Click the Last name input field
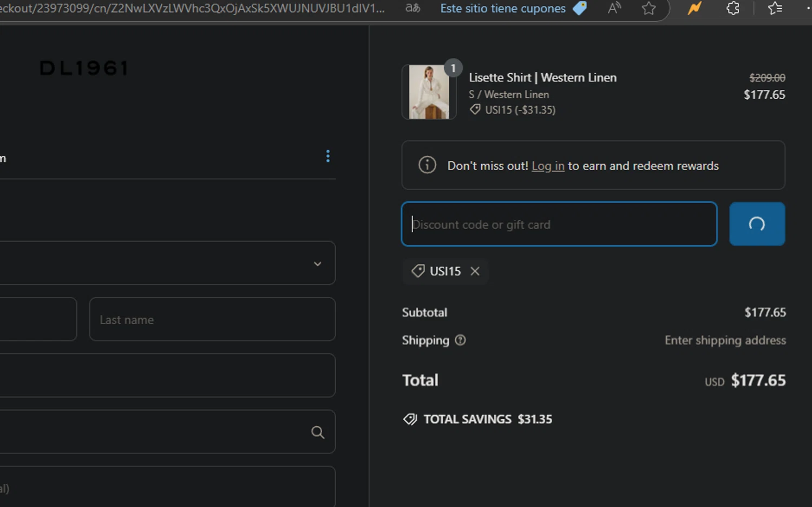 coord(212,320)
